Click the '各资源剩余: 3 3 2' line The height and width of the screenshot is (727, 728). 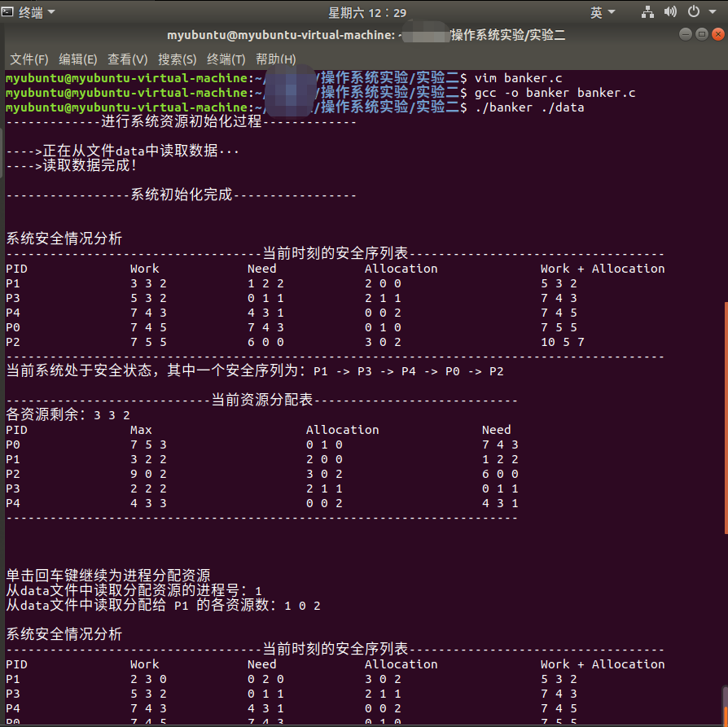tap(68, 414)
